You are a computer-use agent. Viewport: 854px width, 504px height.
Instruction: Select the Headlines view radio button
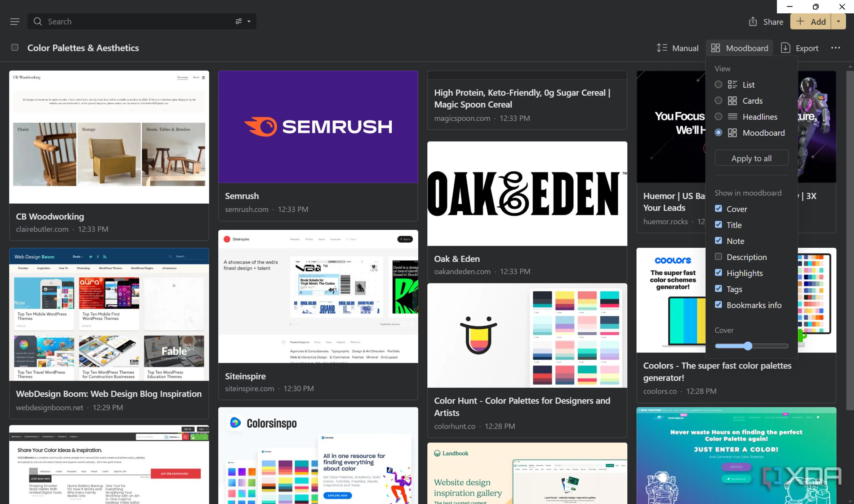coord(719,117)
